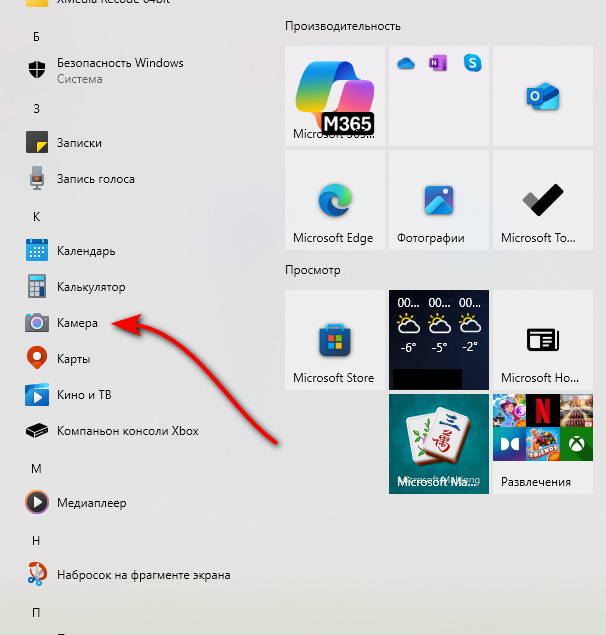Launch the Microsoft Mahjong tile
This screenshot has height=635, width=606.
pos(439,444)
